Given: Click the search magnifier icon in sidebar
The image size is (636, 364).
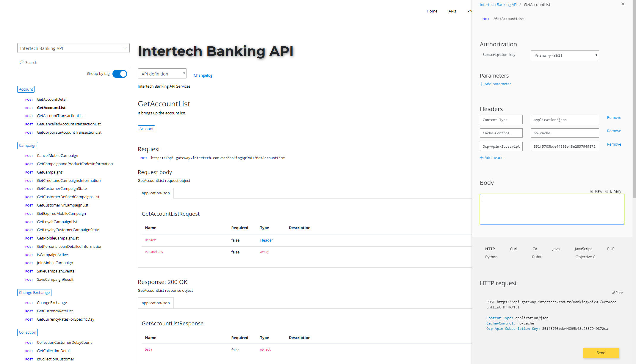Looking at the screenshot, I should 21,62.
